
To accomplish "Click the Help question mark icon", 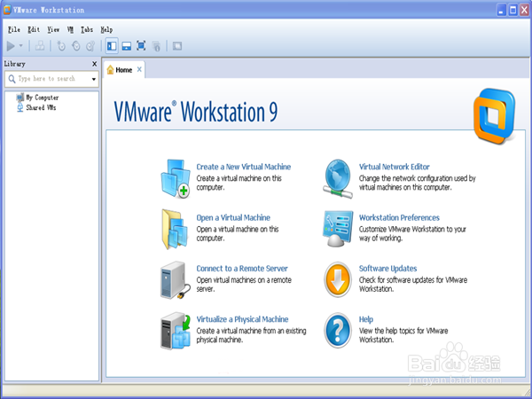I will (x=338, y=331).
